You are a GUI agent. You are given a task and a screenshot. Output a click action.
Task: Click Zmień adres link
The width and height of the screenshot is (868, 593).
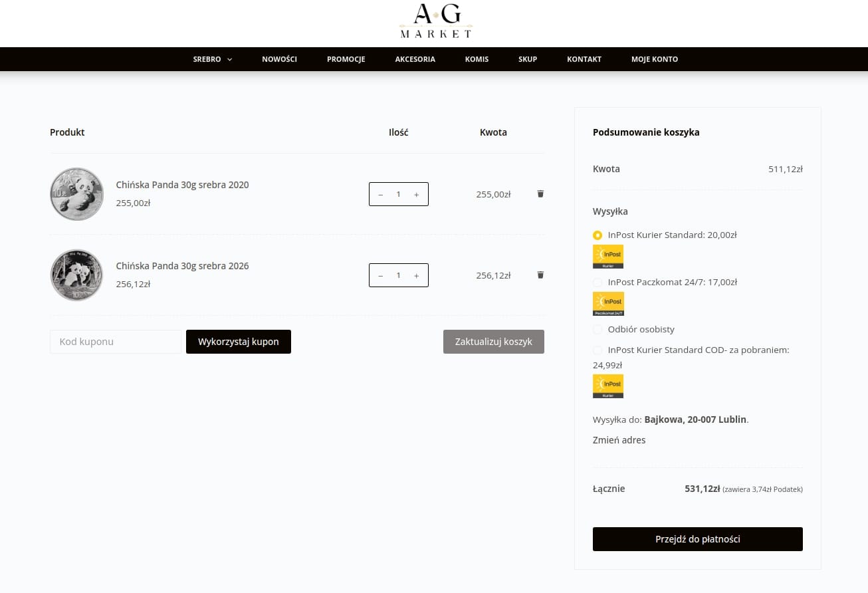(x=619, y=440)
